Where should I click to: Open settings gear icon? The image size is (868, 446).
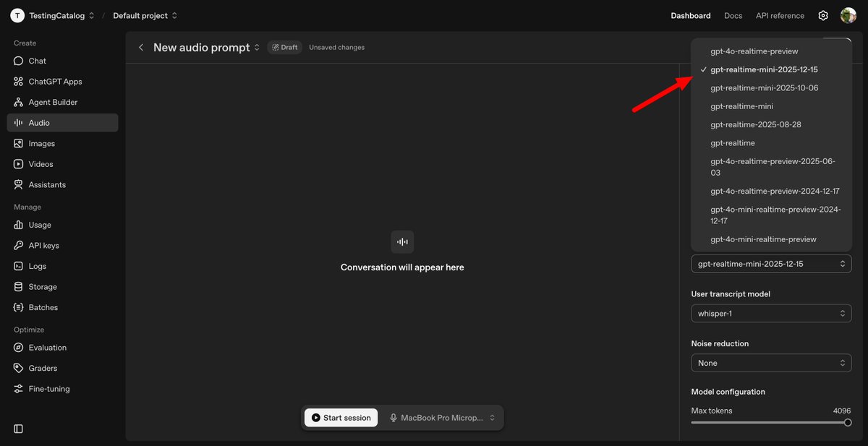823,15
